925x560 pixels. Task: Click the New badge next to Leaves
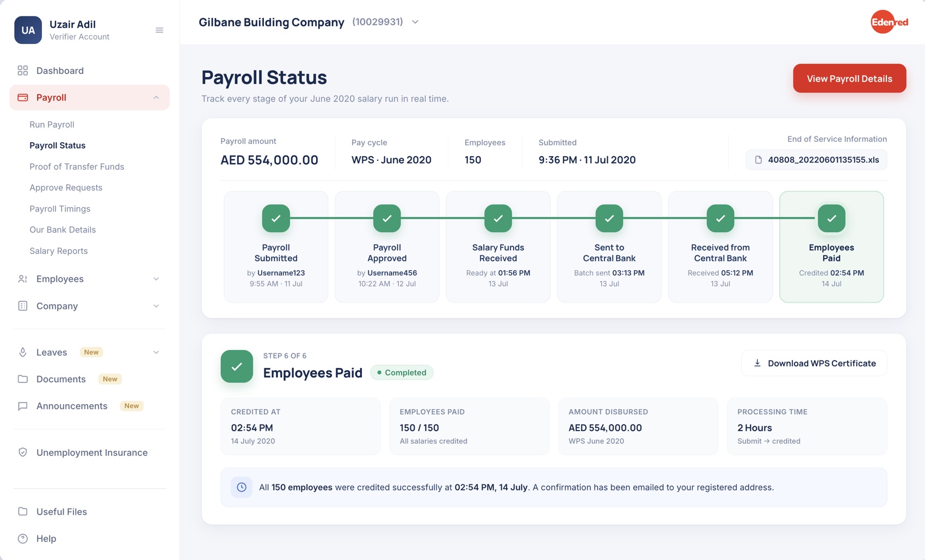tap(91, 352)
